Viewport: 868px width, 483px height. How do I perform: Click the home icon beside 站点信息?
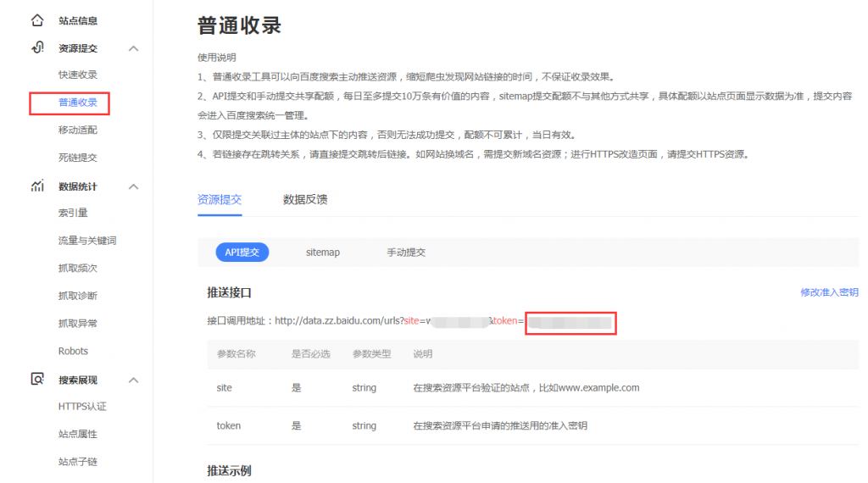coord(37,20)
